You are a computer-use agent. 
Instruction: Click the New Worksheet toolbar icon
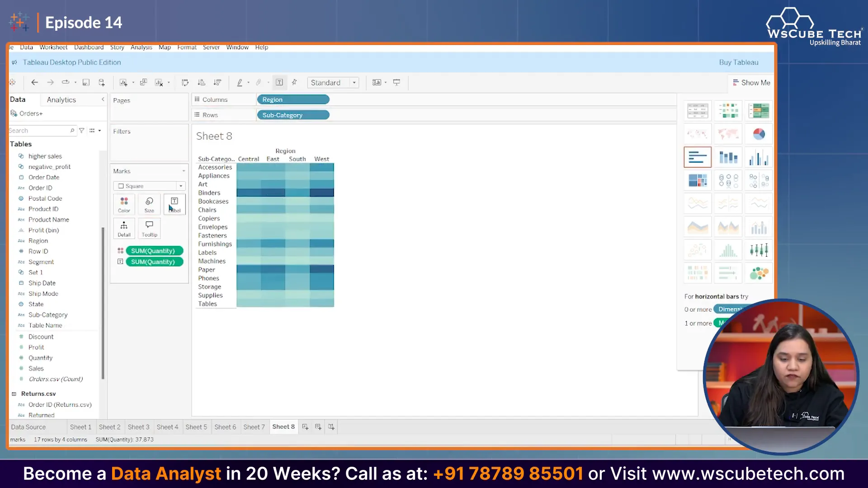123,83
